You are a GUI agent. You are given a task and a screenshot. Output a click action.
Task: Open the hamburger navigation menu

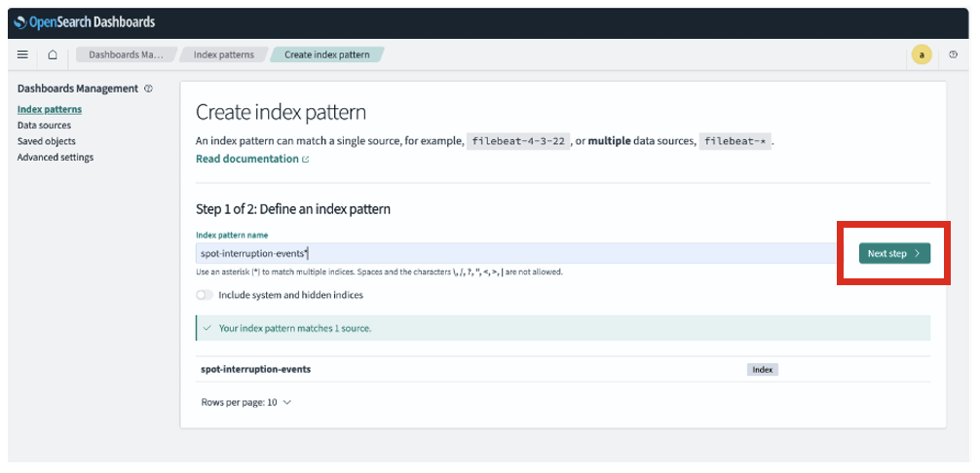23,55
